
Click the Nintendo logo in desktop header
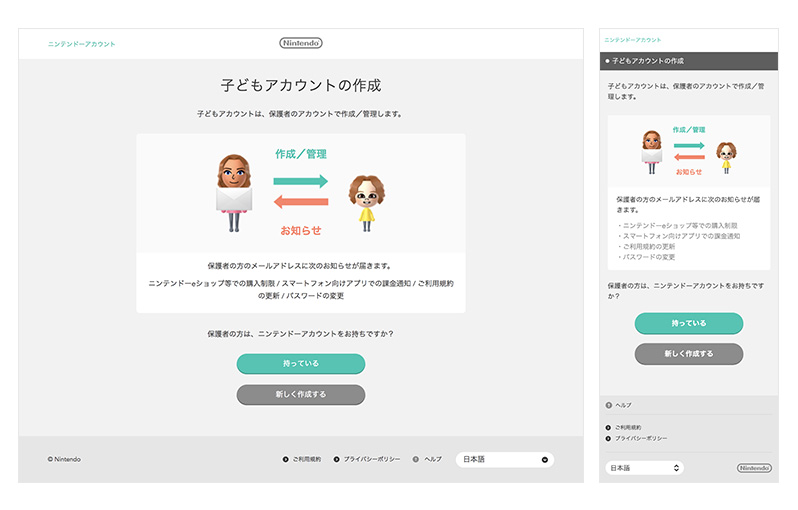[300, 43]
